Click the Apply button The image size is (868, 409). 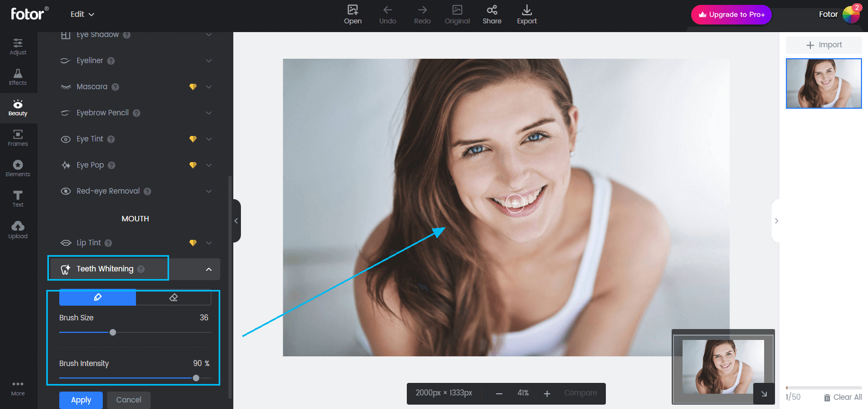pos(81,400)
